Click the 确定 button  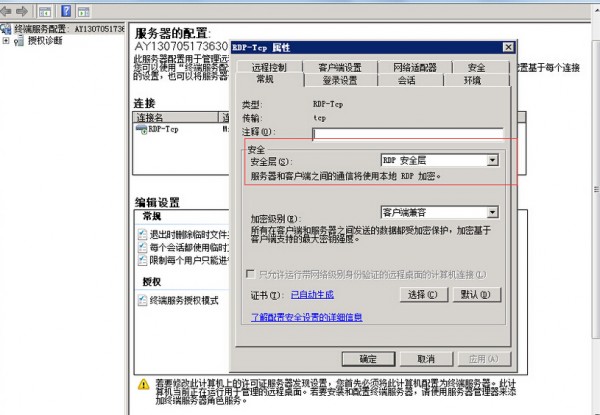coord(368,358)
